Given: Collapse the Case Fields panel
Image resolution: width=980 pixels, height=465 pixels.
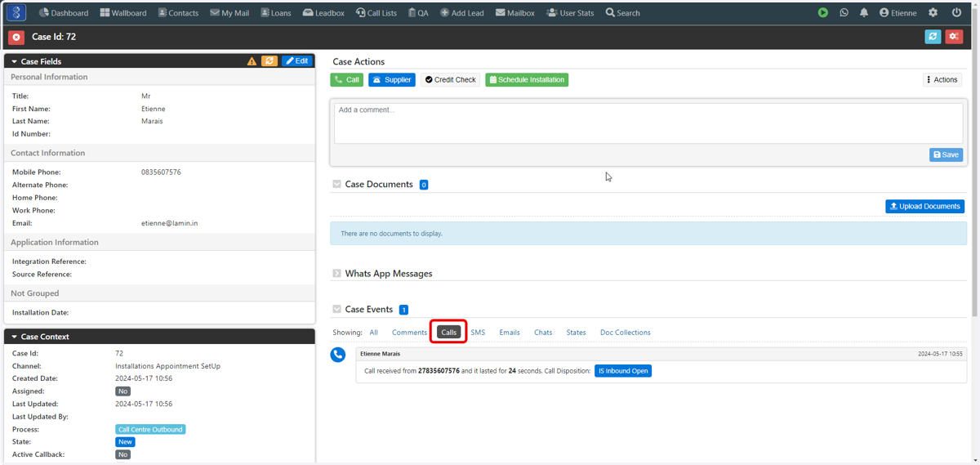Looking at the screenshot, I should (x=14, y=61).
